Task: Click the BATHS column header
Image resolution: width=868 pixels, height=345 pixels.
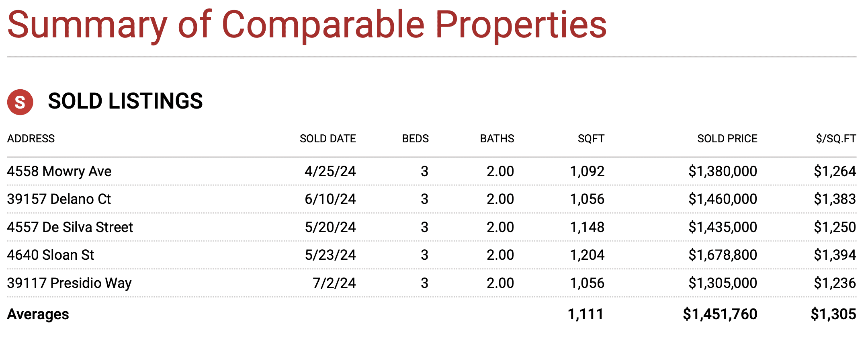Action: point(497,139)
